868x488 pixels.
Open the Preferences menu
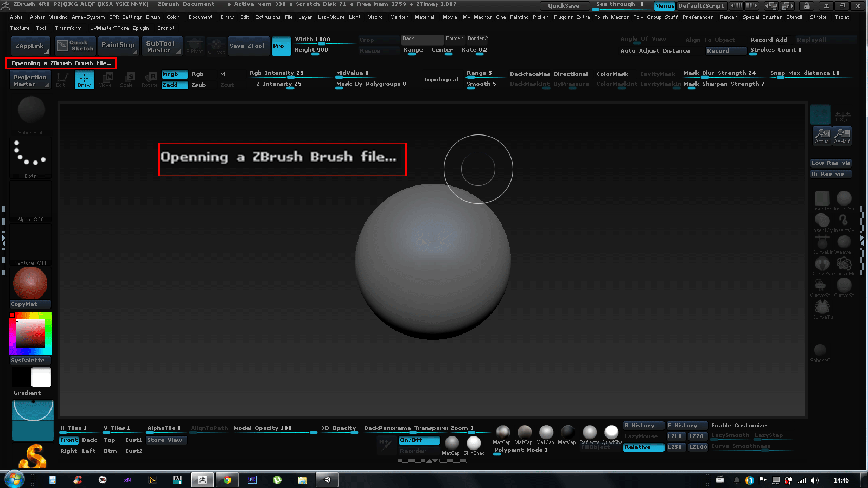[697, 17]
